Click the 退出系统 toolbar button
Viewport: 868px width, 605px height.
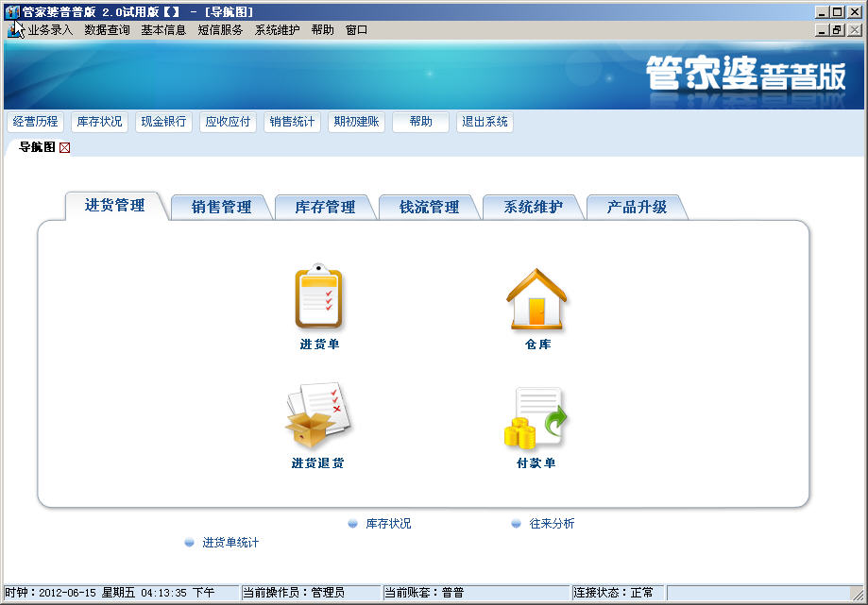[x=485, y=122]
